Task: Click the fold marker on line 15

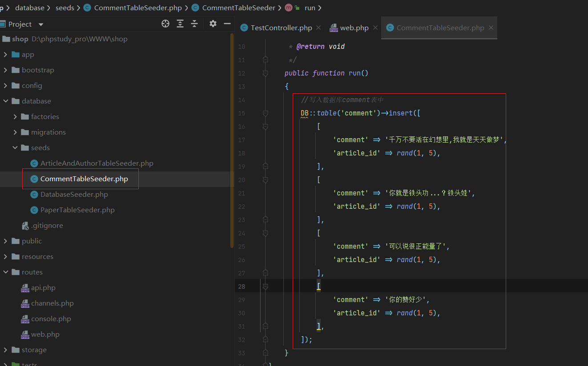Action: 266,113
